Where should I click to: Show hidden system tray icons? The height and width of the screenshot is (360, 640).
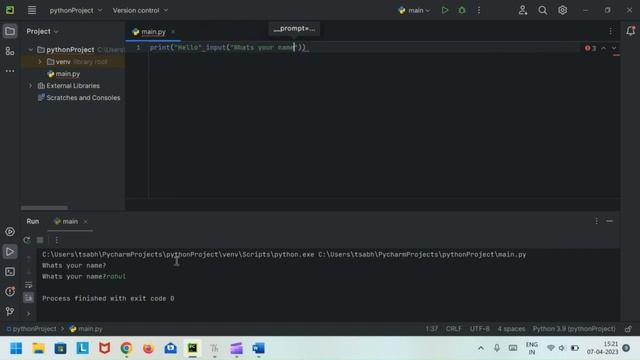481,348
